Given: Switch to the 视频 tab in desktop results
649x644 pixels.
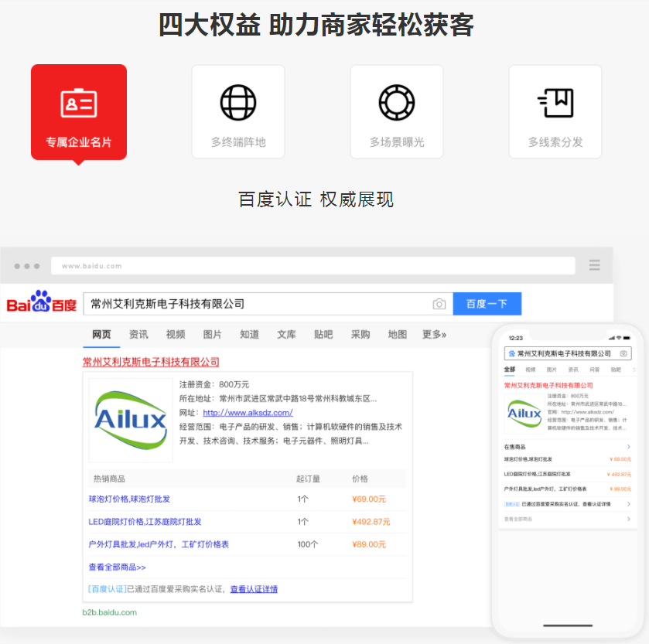Looking at the screenshot, I should pyautogui.click(x=176, y=334).
